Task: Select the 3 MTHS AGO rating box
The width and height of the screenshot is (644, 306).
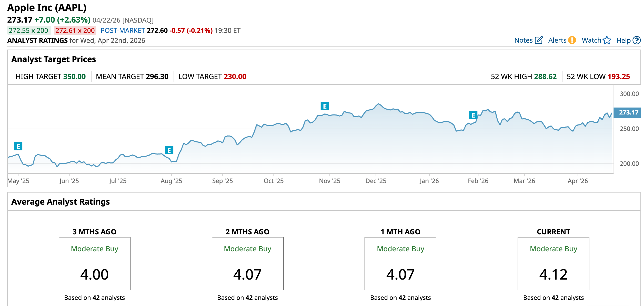Action: (95, 264)
